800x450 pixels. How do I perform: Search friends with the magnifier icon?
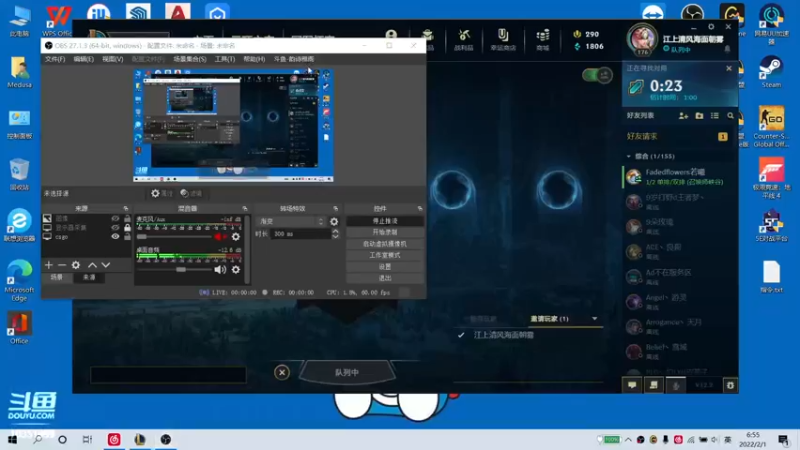coord(731,116)
